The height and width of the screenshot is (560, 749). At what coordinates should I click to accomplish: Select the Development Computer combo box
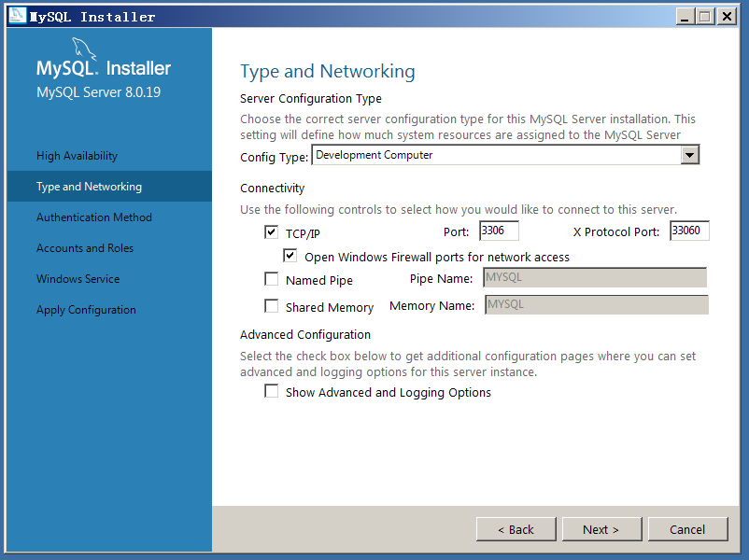point(505,155)
